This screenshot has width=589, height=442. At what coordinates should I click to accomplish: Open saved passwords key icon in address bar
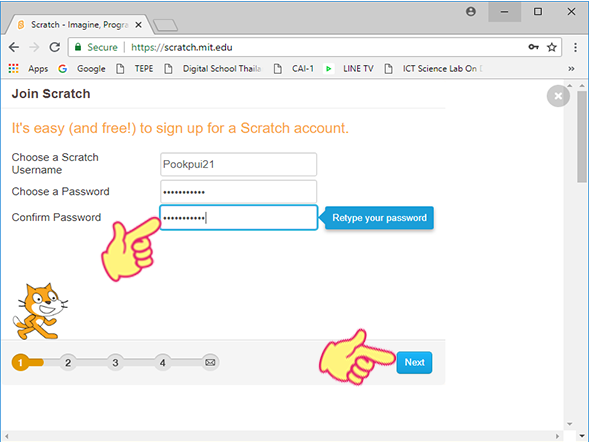pyautogui.click(x=533, y=47)
